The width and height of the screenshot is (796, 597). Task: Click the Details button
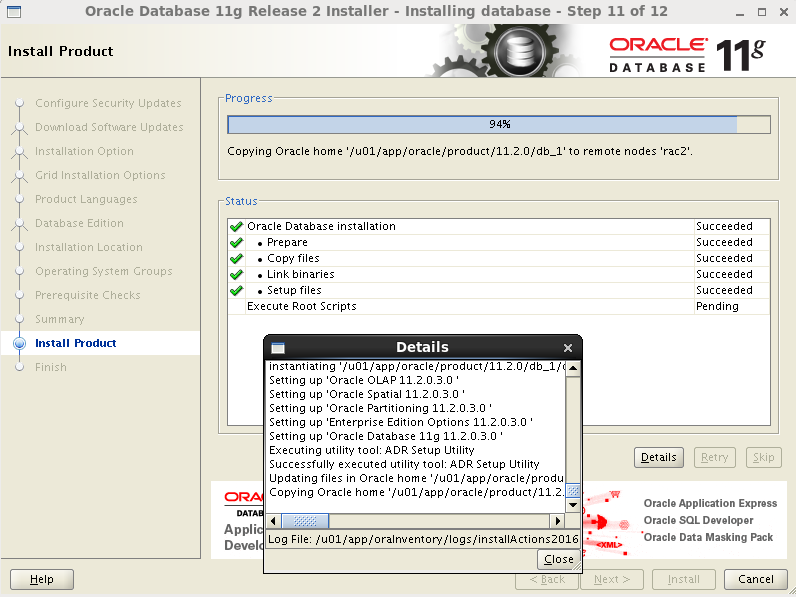click(658, 457)
